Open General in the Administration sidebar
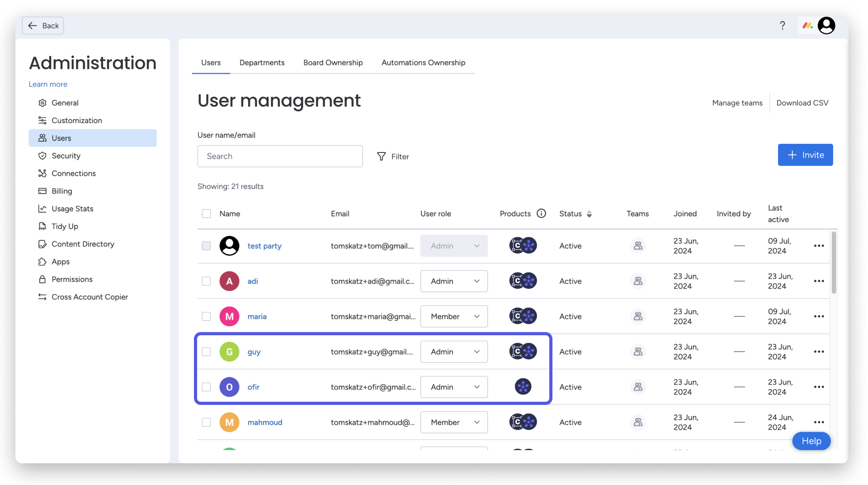The width and height of the screenshot is (868, 485). (x=93, y=103)
